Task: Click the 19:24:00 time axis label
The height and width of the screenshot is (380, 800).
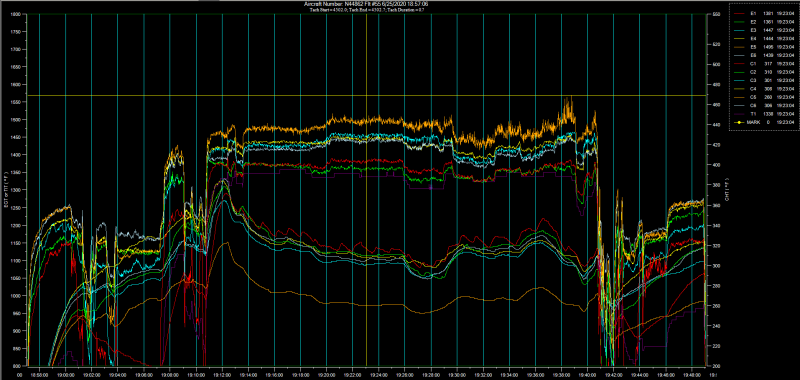Action: click(379, 374)
